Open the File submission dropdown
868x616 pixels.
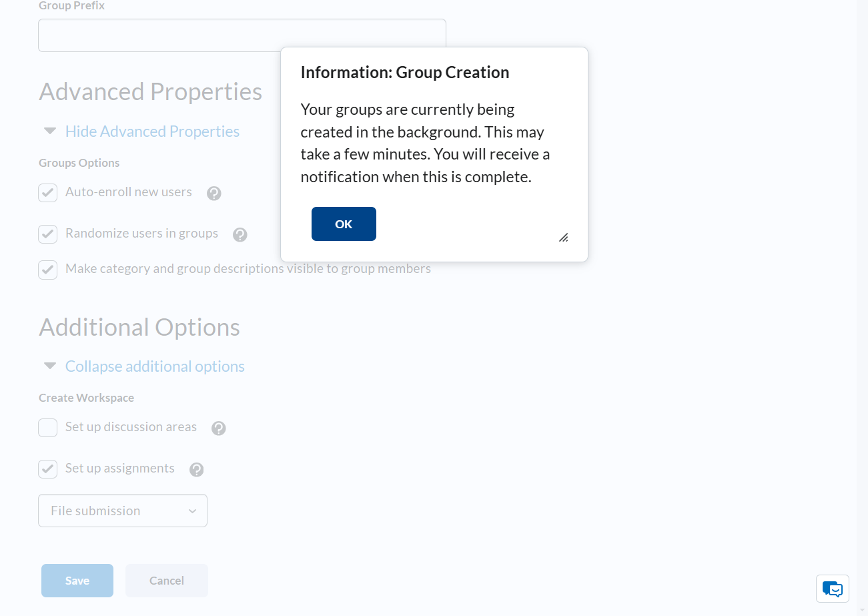click(123, 511)
